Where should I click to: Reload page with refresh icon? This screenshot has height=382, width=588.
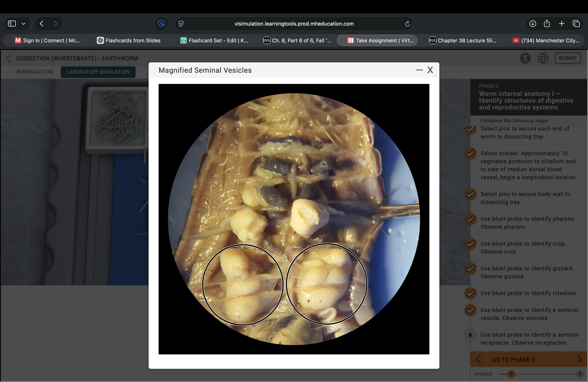point(407,24)
